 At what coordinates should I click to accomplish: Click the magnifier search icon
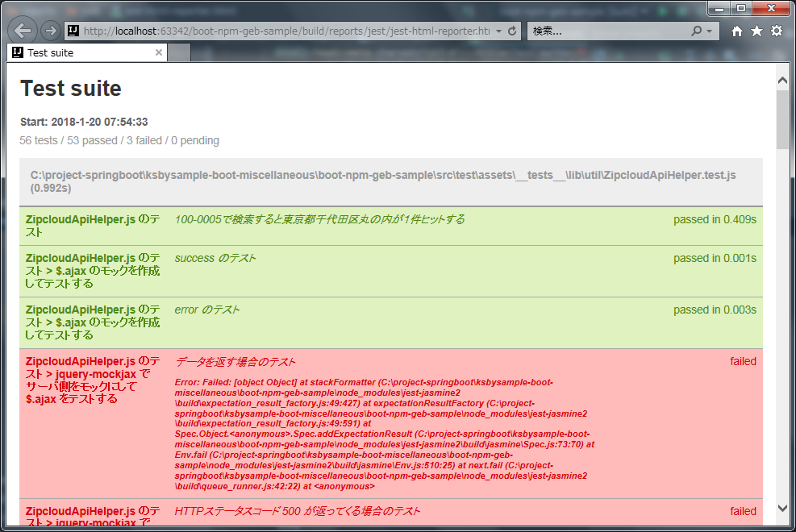697,31
